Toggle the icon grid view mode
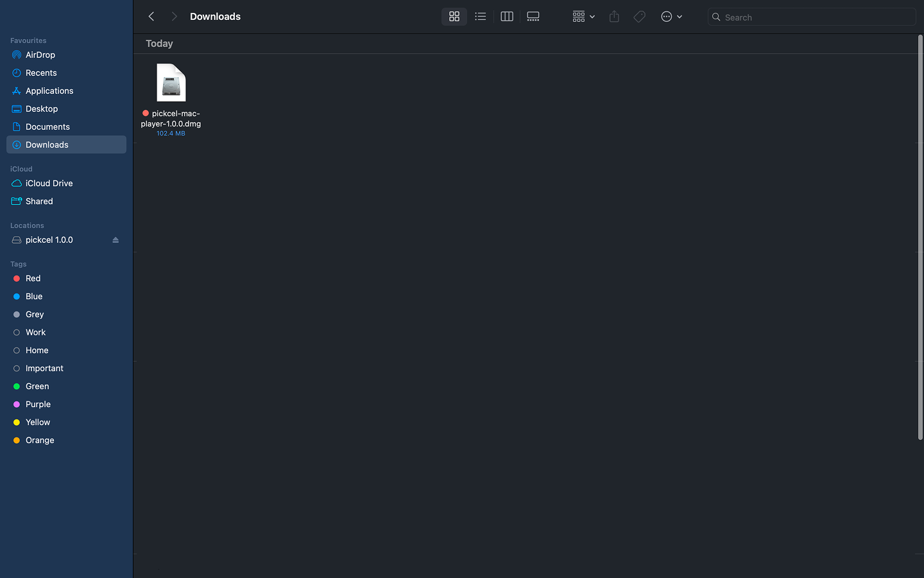This screenshot has height=578, width=924. (454, 16)
